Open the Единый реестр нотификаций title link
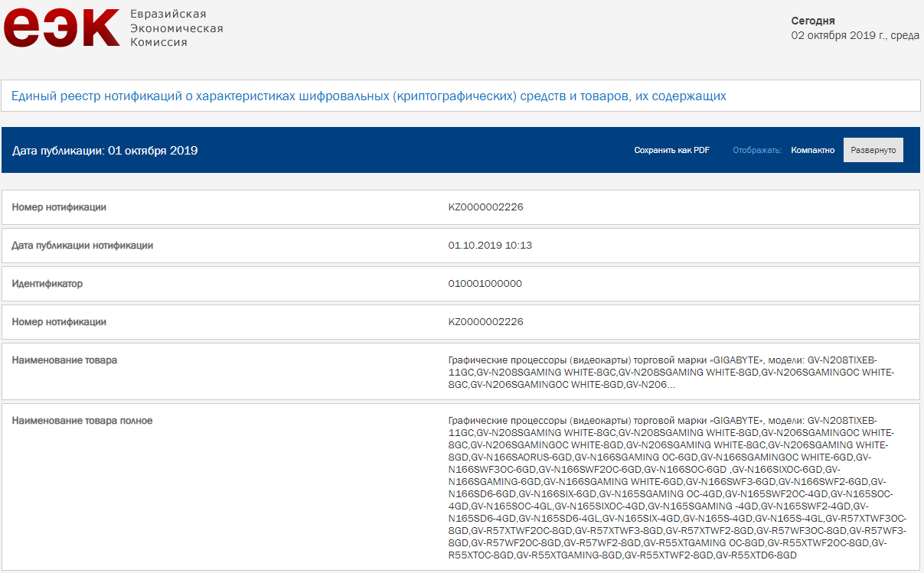Image resolution: width=924 pixels, height=573 pixels. coord(369,96)
